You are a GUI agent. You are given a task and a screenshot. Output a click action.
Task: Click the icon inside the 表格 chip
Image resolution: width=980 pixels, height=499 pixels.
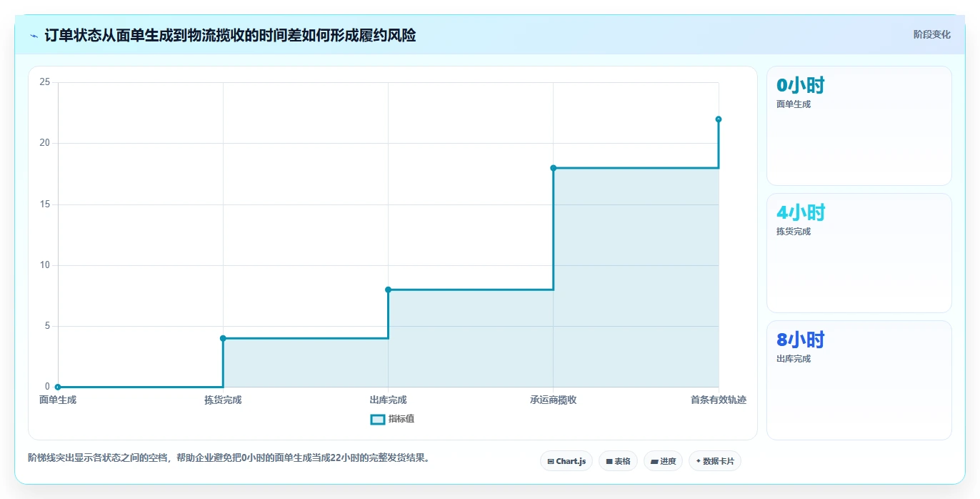[609, 462]
